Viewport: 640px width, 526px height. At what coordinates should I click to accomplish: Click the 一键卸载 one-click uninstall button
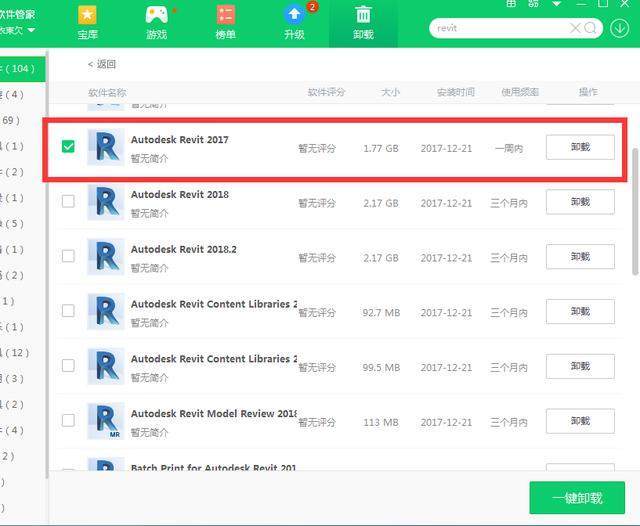coord(577,497)
